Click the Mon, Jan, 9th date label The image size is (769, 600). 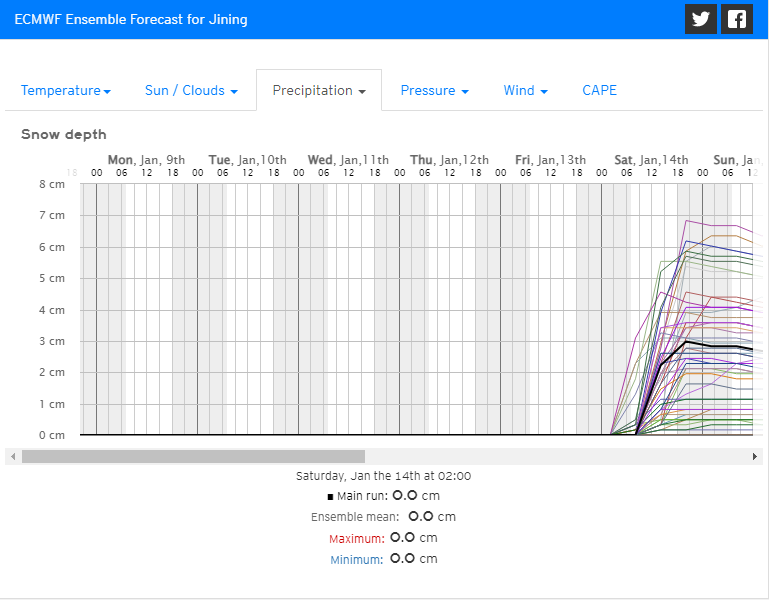[x=146, y=160]
